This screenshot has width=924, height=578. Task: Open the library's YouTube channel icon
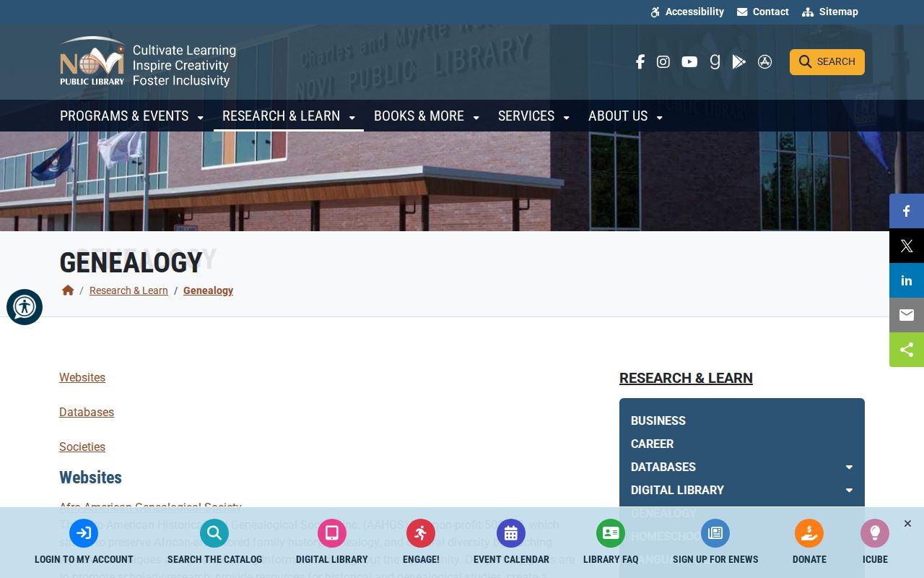pos(689,61)
